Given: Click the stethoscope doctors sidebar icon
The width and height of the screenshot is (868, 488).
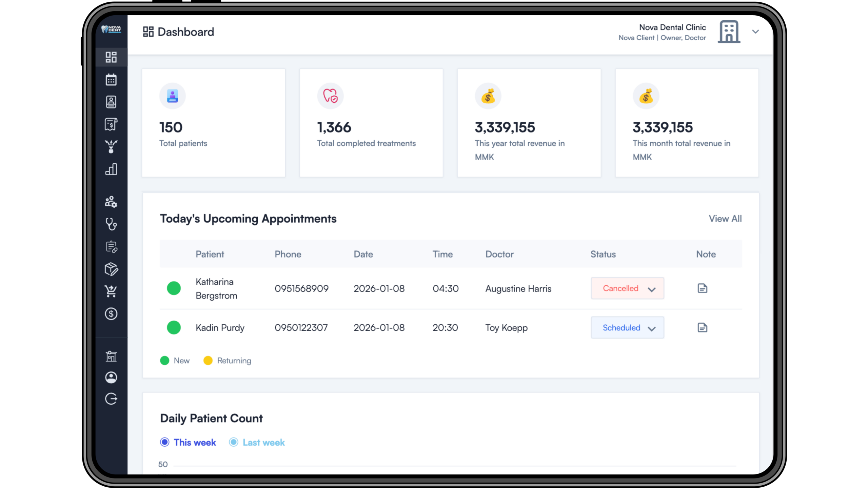Looking at the screenshot, I should 111,224.
